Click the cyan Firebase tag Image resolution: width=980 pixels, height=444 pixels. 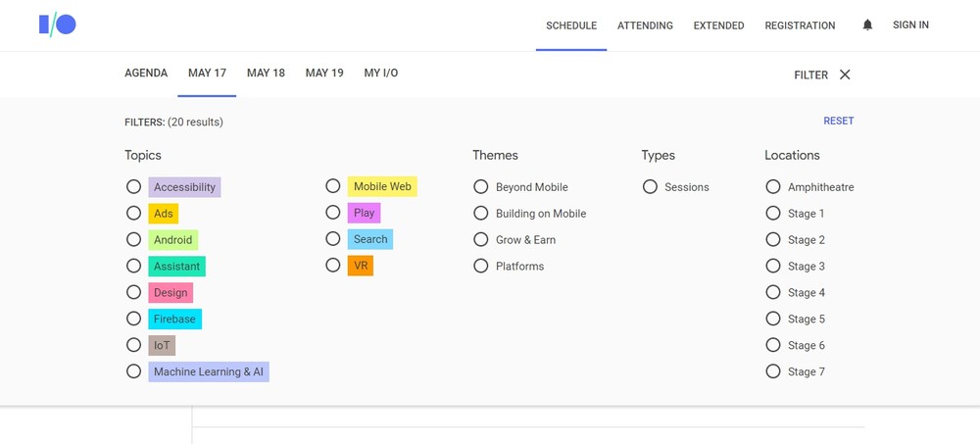pos(175,319)
